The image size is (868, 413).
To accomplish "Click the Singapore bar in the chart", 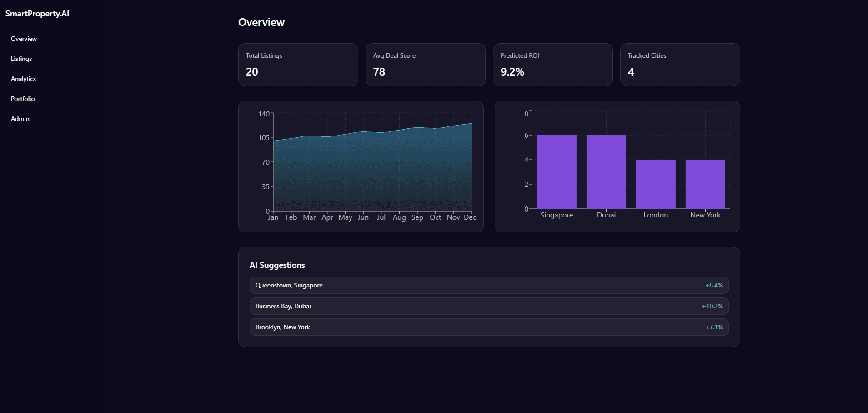I will pos(557,172).
